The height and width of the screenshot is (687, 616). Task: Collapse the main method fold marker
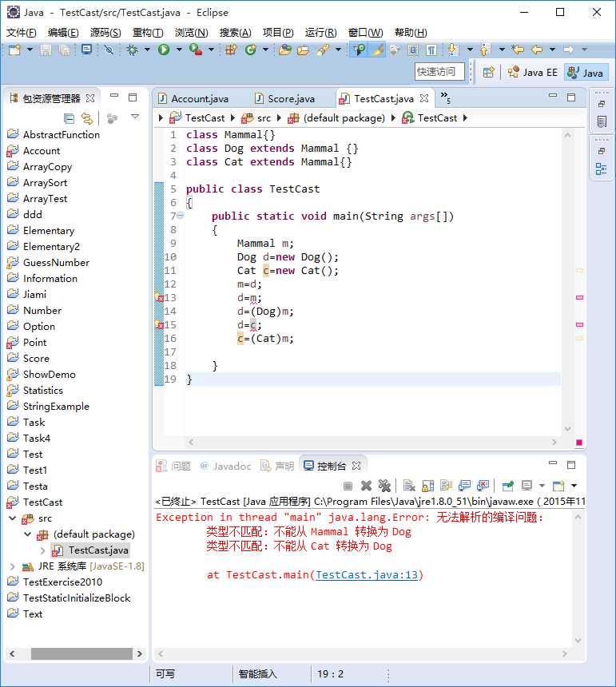tap(181, 215)
